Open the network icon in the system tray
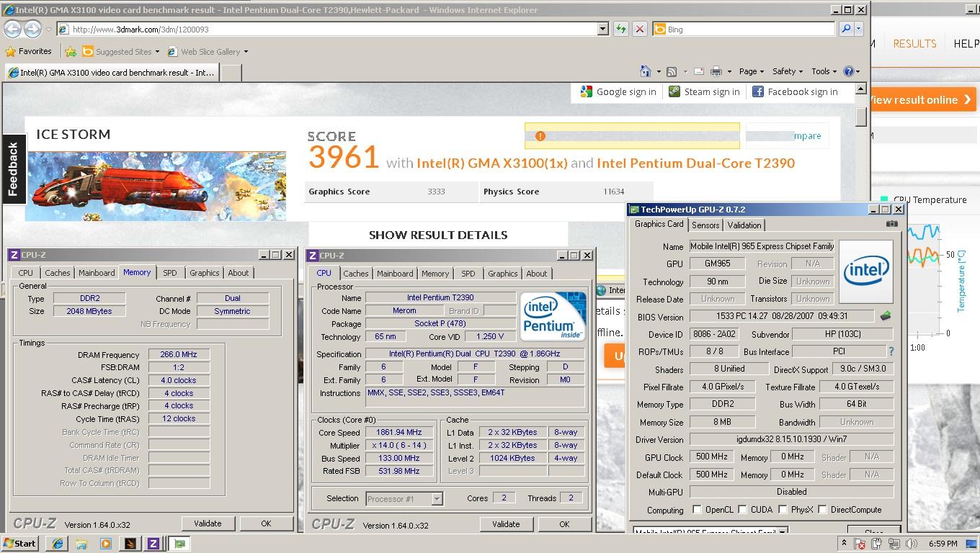Image resolution: width=980 pixels, height=553 pixels. click(x=896, y=544)
